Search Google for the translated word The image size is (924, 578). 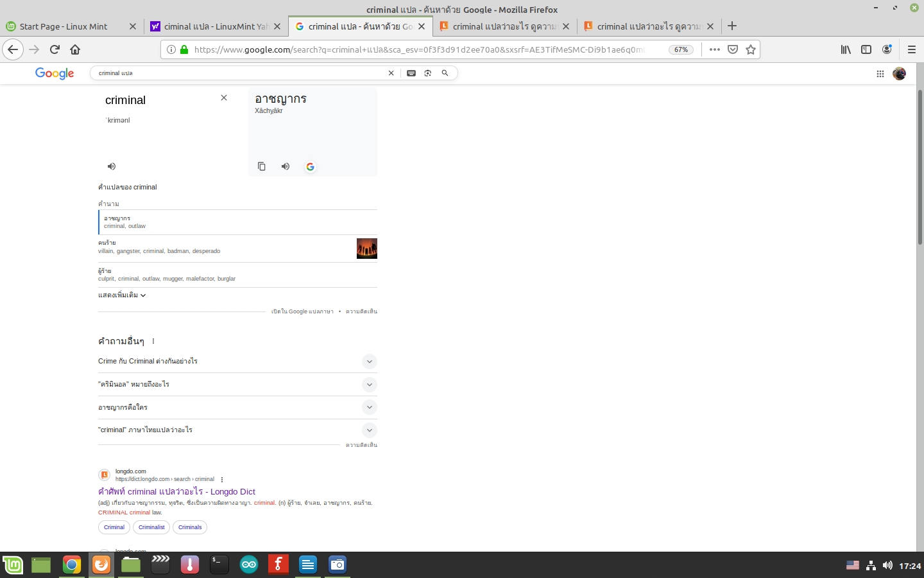310,166
